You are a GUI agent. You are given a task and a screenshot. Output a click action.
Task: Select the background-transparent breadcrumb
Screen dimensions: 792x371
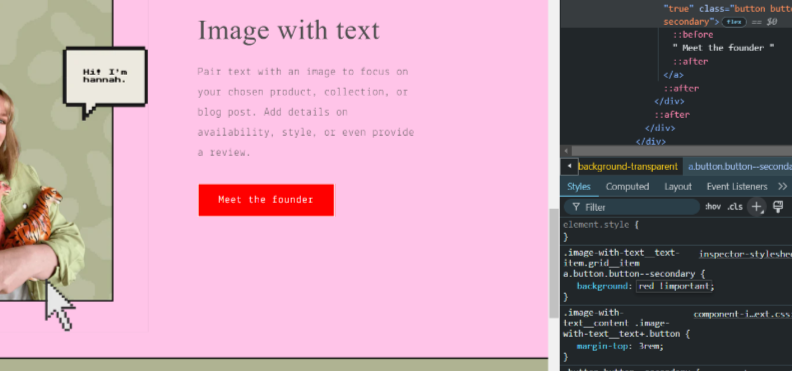click(628, 167)
